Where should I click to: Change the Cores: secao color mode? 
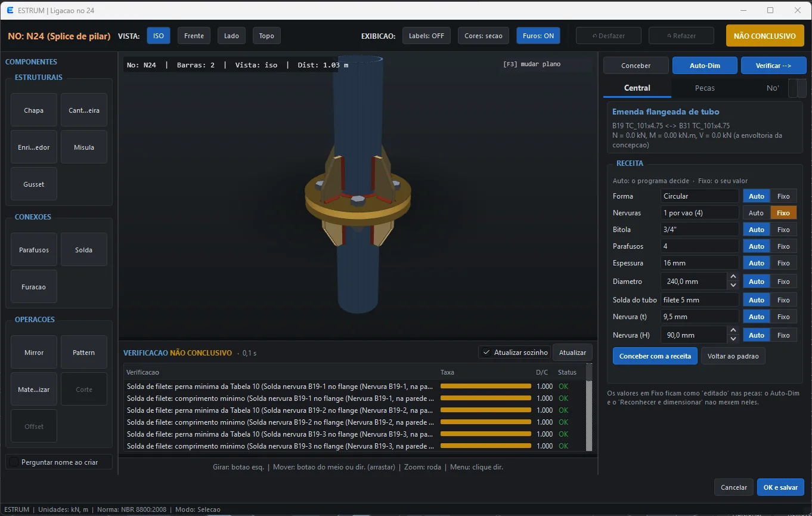pyautogui.click(x=484, y=36)
